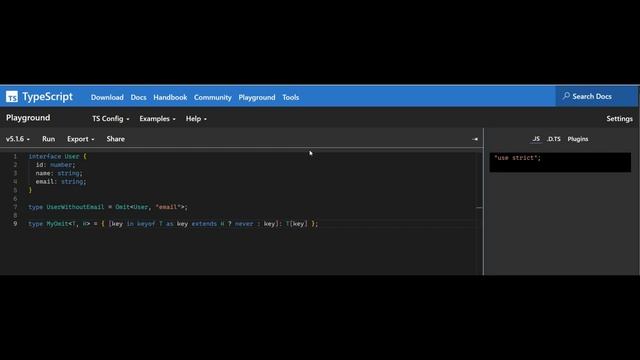Click the 'use strict' output text
This screenshot has height=360, width=640.
(517, 158)
